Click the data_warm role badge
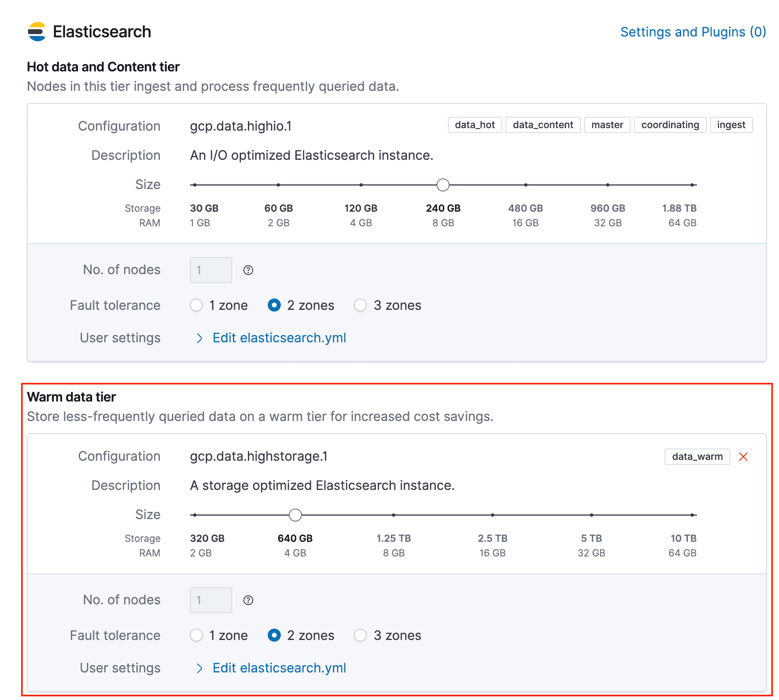Screen dimensions: 779x700 click(x=697, y=457)
